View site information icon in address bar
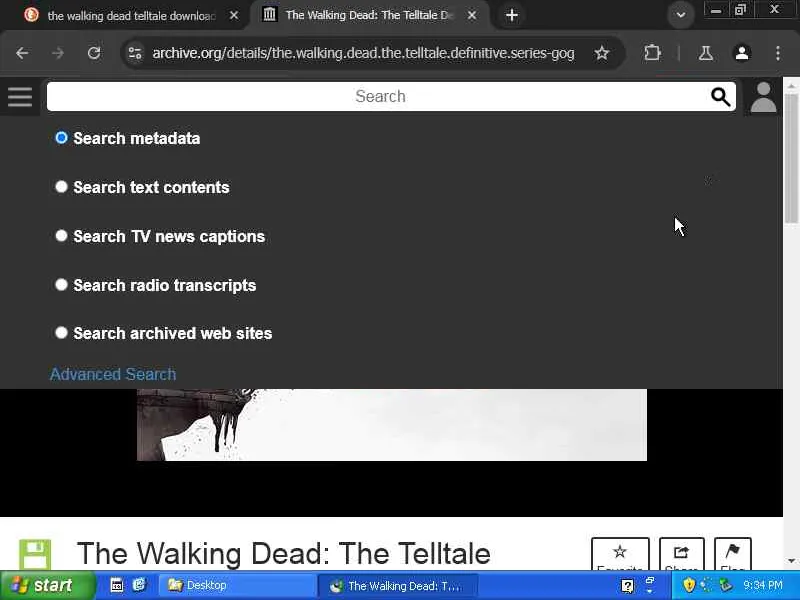This screenshot has width=800, height=600. click(135, 53)
